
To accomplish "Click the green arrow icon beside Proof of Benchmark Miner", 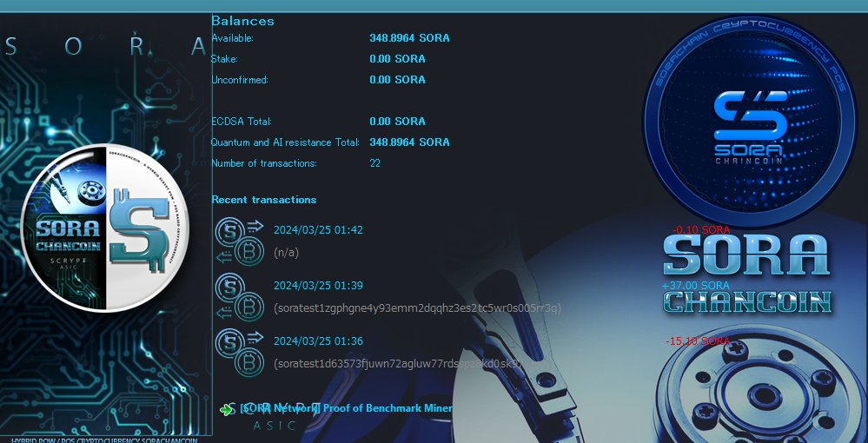I will click(226, 410).
